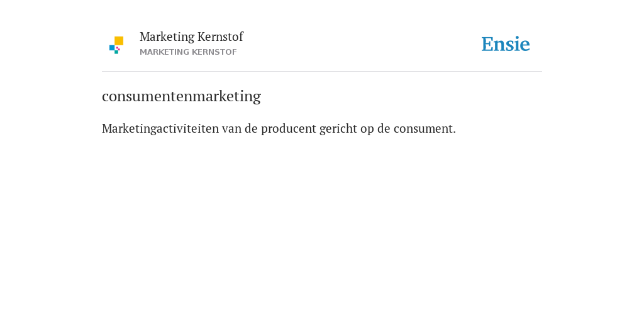Click the horizontal divider below the header
This screenshot has height=322, width=644.
pyautogui.click(x=322, y=72)
